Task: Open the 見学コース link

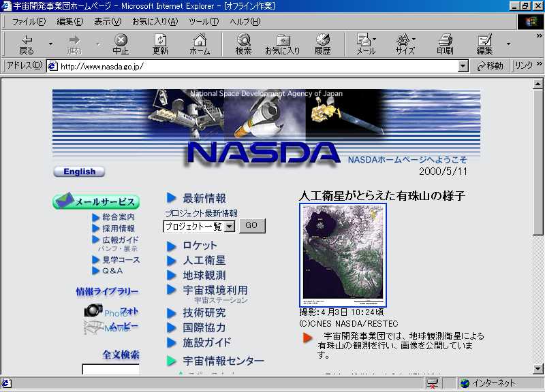Action: tap(121, 260)
